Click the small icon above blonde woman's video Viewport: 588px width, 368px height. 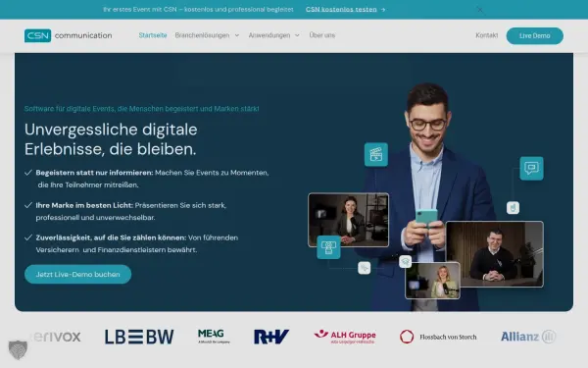click(406, 261)
